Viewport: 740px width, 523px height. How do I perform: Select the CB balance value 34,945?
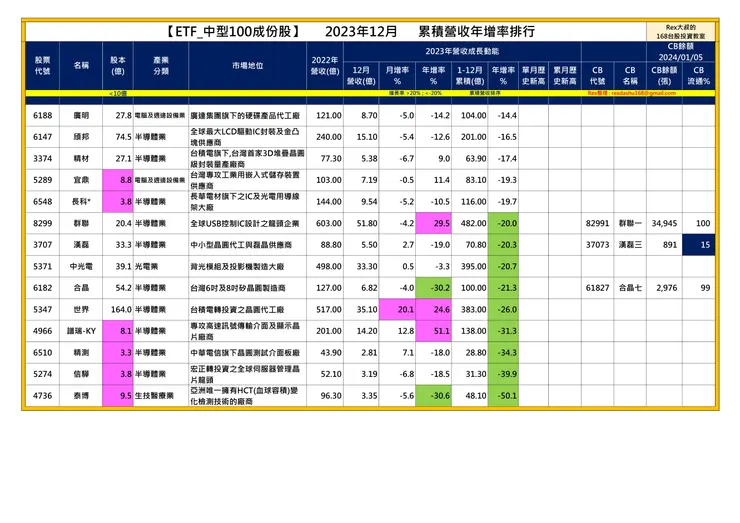click(664, 223)
